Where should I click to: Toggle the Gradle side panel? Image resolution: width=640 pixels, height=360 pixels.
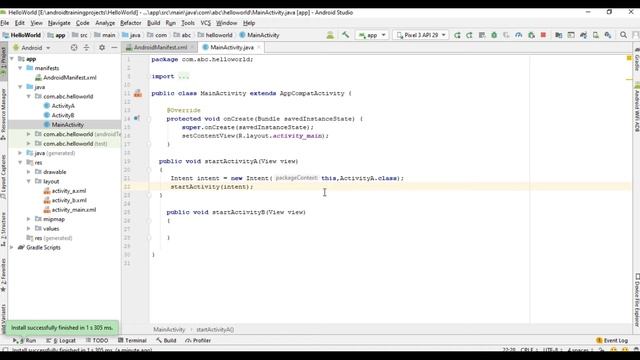tap(636, 60)
